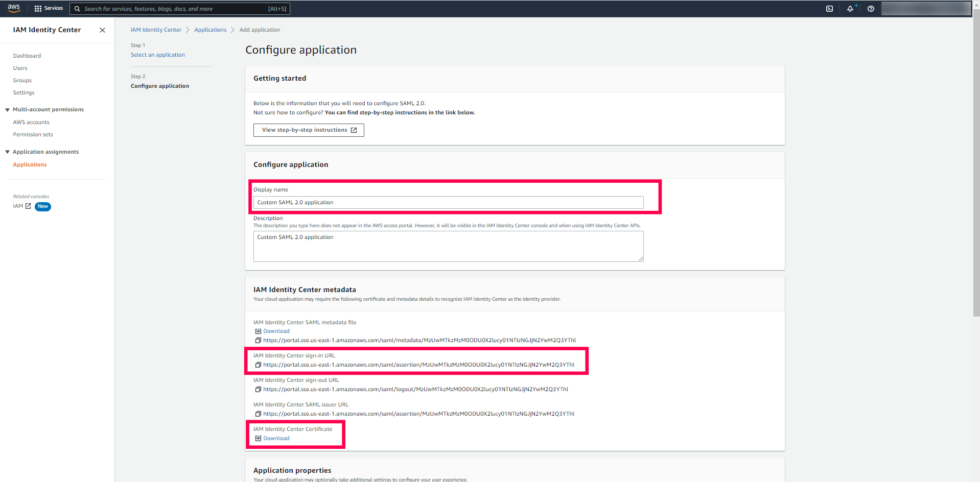The height and width of the screenshot is (482, 980).
Task: Click inside the Description text area
Action: (448, 247)
